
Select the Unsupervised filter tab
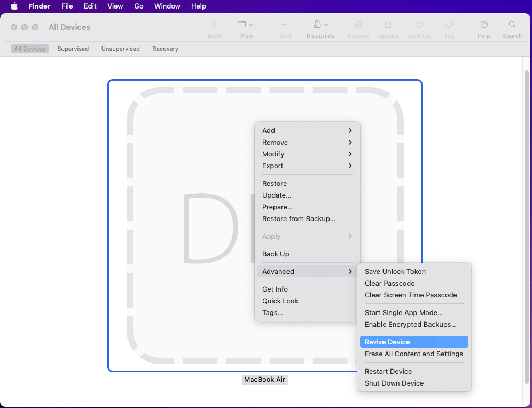[x=121, y=49]
